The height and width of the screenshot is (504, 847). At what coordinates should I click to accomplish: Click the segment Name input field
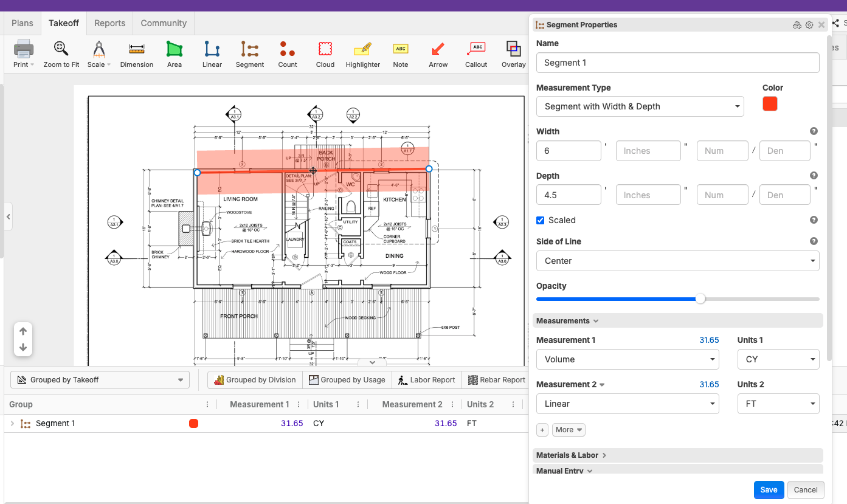677,63
